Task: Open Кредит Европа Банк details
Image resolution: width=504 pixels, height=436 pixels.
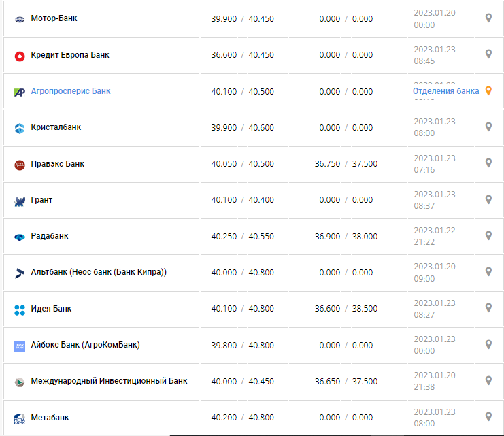Action: 70,55
